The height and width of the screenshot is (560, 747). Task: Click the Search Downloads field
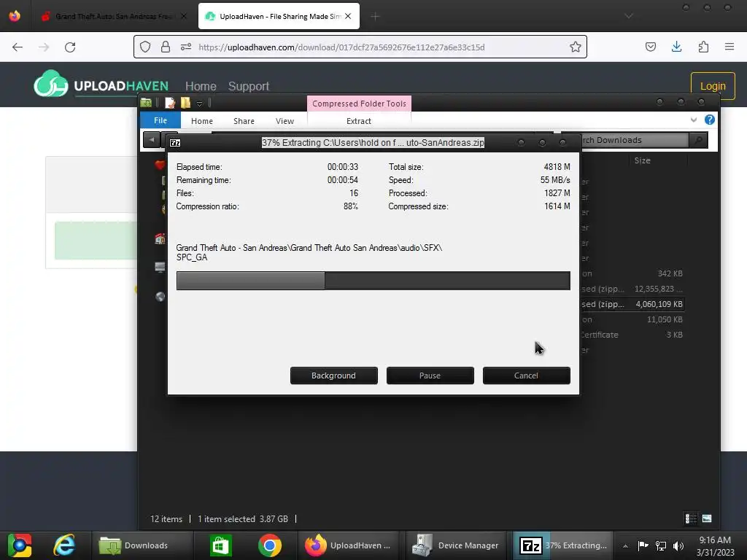[x=634, y=140]
